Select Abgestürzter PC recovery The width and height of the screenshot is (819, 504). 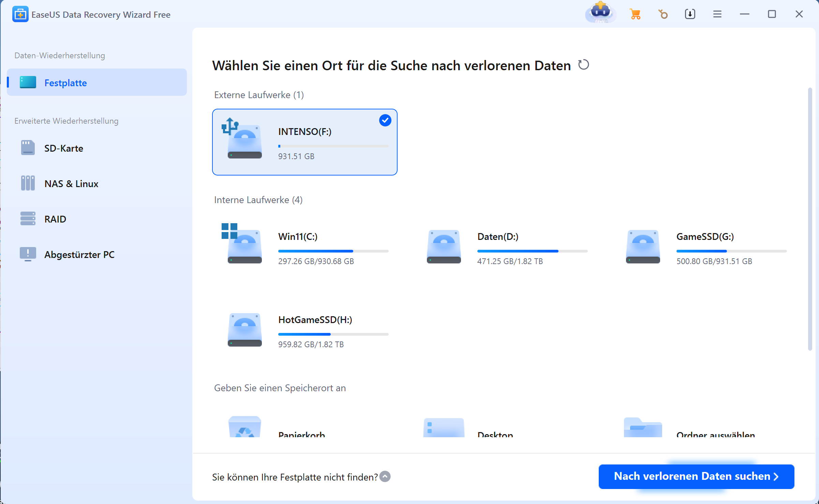pyautogui.click(x=79, y=255)
